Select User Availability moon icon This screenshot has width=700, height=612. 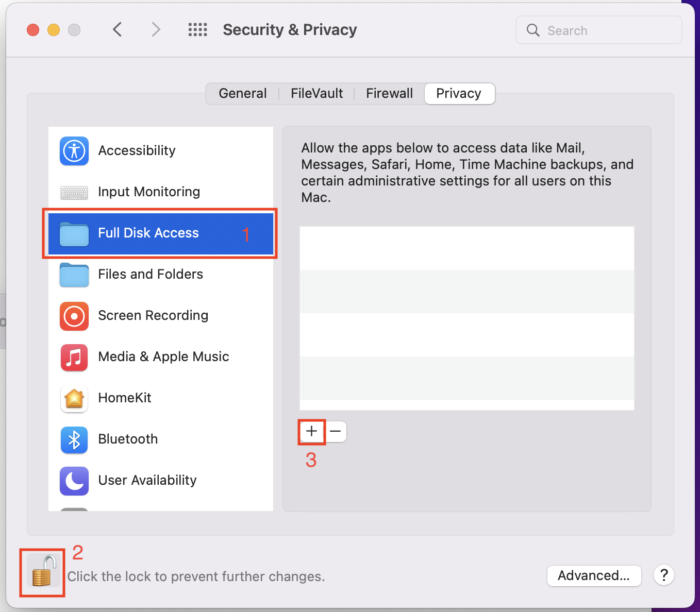(74, 481)
